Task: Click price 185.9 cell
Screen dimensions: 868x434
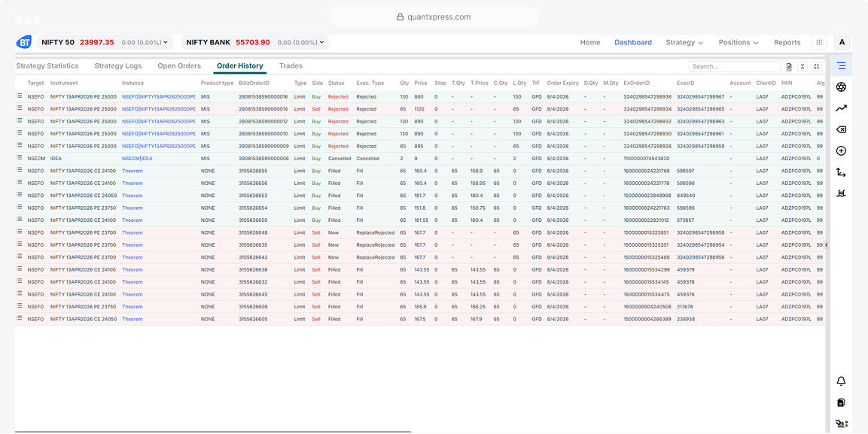Action: 421,306
